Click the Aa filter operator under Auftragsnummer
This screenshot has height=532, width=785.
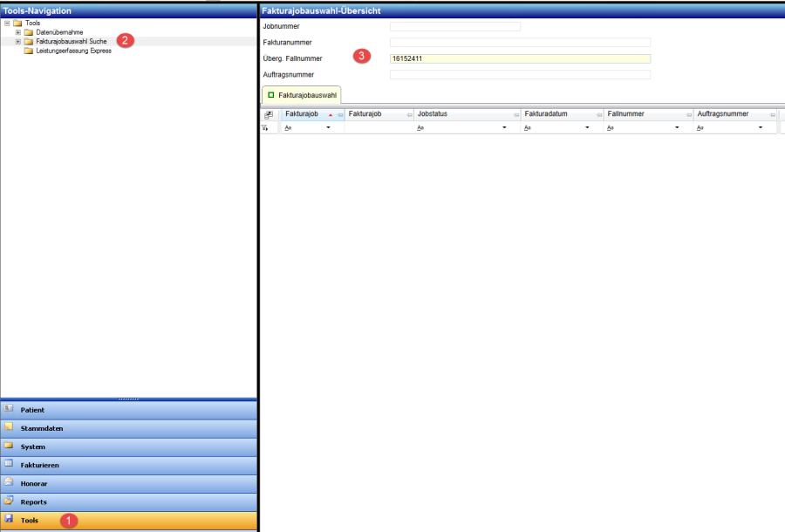coord(700,128)
